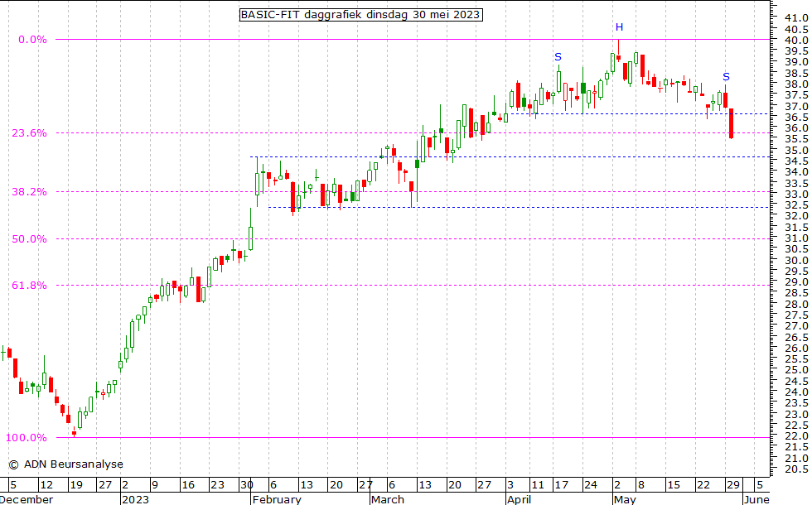Click the 40.0 price axis label
812x505 pixels.
coord(796,40)
